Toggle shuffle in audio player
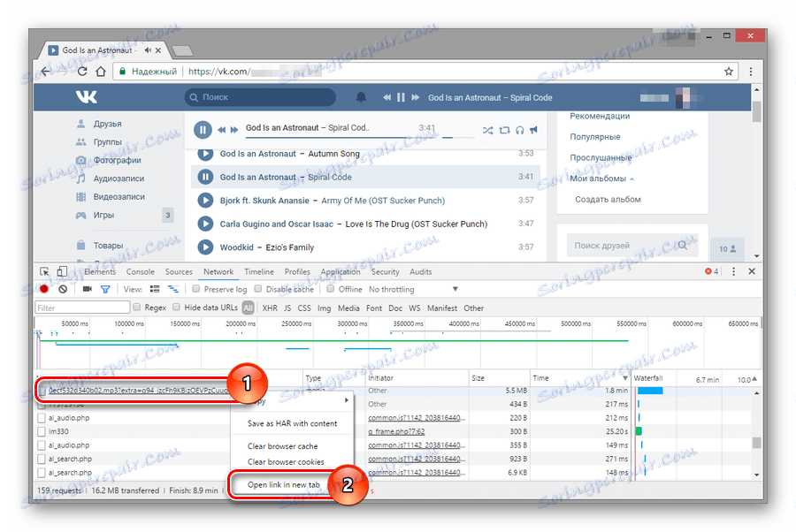 coord(488,130)
